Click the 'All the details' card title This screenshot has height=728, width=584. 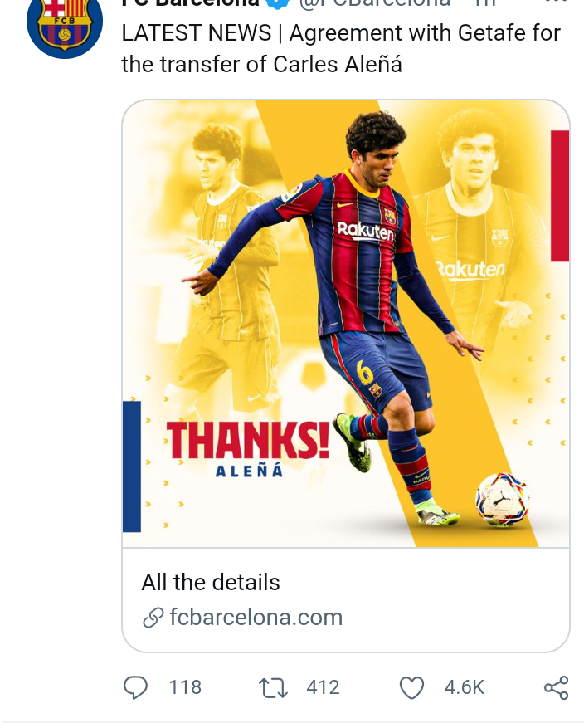pyautogui.click(x=211, y=582)
